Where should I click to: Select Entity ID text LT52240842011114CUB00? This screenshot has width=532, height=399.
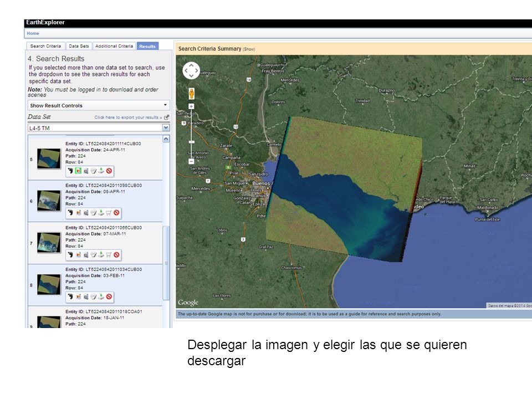pyautogui.click(x=113, y=144)
